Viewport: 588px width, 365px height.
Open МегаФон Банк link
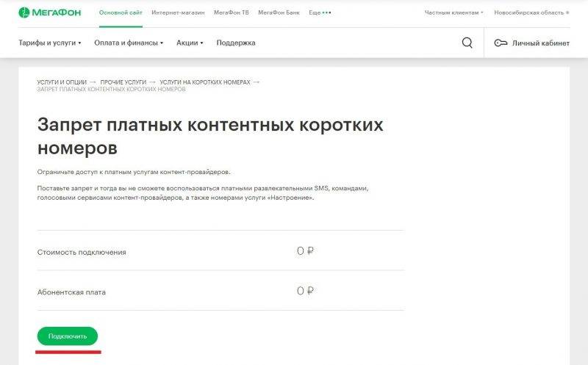(279, 12)
